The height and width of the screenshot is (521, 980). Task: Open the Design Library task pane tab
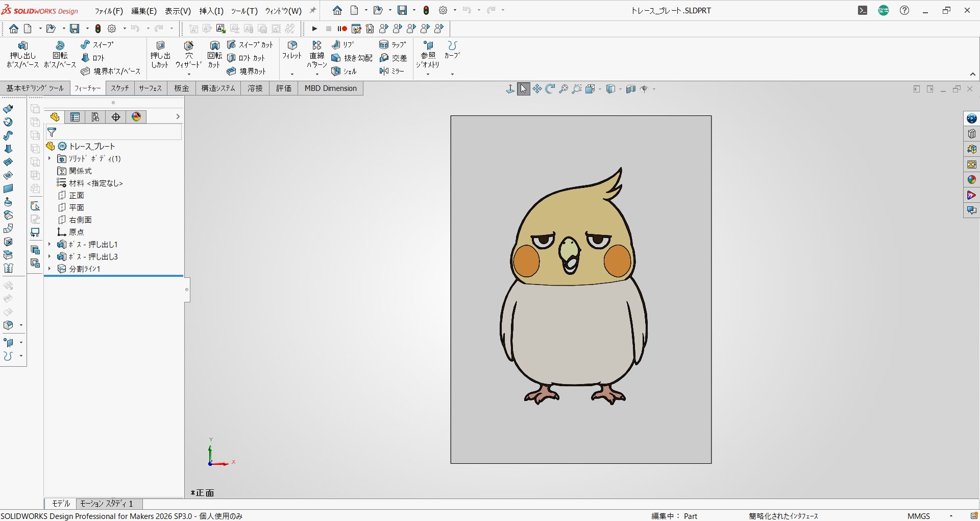971,134
